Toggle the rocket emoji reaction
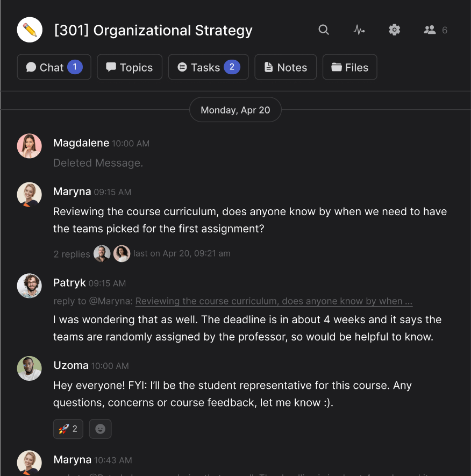The width and height of the screenshot is (471, 476). [68, 429]
